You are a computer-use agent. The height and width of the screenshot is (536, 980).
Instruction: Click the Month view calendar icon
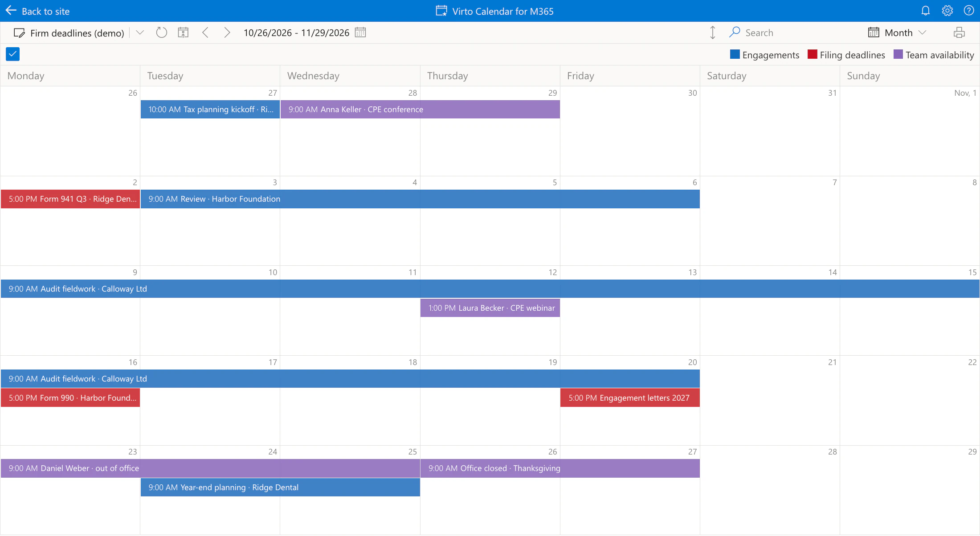click(874, 32)
